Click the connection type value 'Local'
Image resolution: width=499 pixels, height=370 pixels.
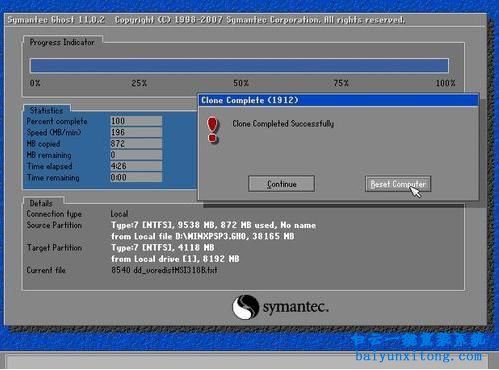coord(119,214)
